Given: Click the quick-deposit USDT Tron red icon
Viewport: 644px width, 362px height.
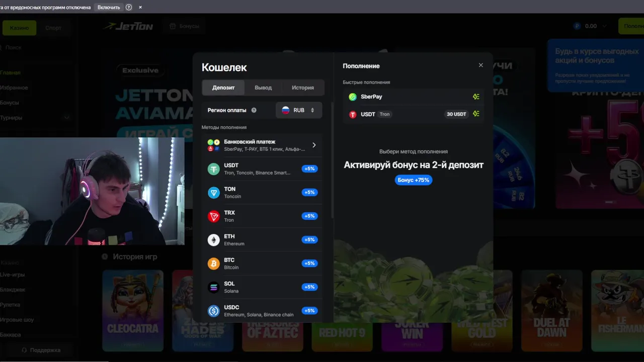Looking at the screenshot, I should (x=353, y=114).
